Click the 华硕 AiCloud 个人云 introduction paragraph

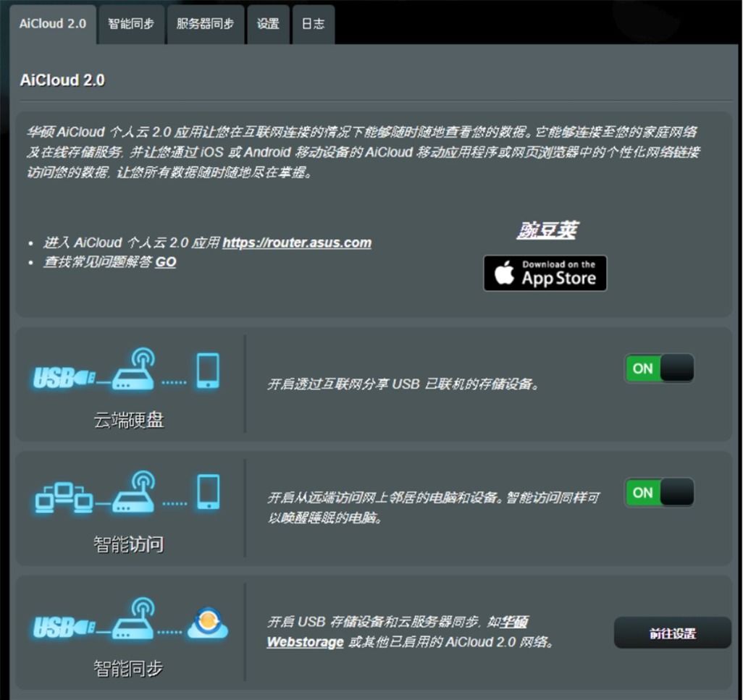pos(364,152)
